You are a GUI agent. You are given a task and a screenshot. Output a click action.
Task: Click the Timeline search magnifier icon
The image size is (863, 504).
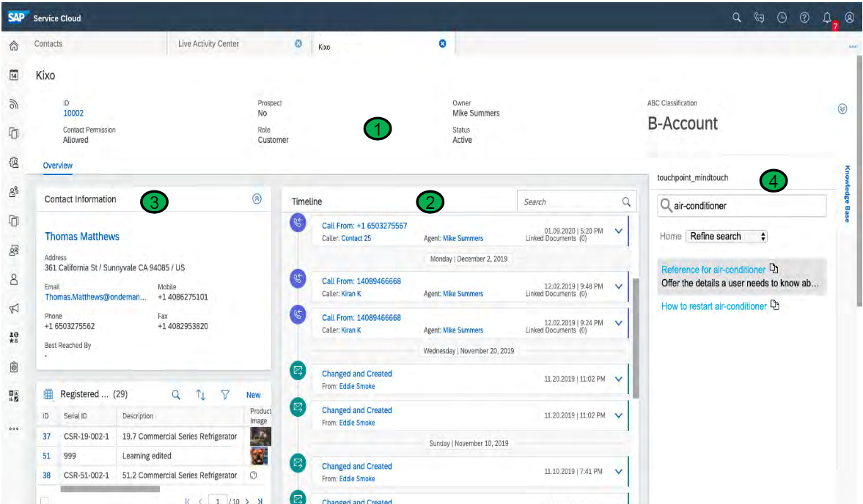(x=626, y=201)
